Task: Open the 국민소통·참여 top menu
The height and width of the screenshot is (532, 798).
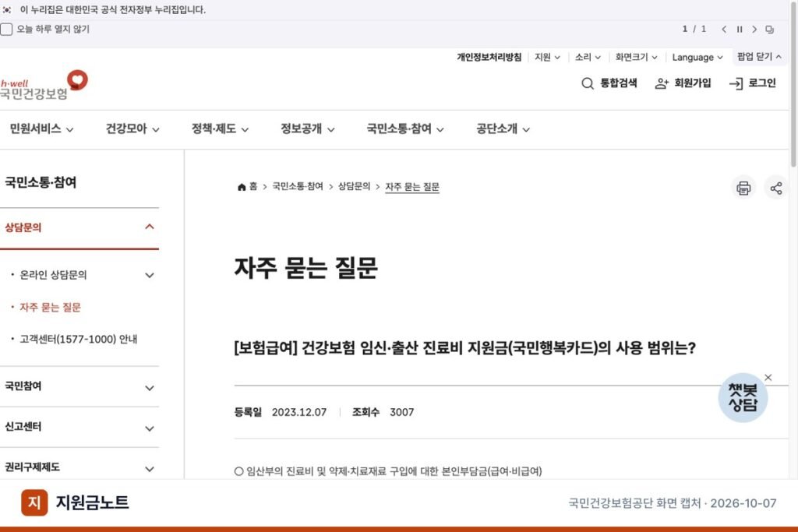Action: (405, 129)
